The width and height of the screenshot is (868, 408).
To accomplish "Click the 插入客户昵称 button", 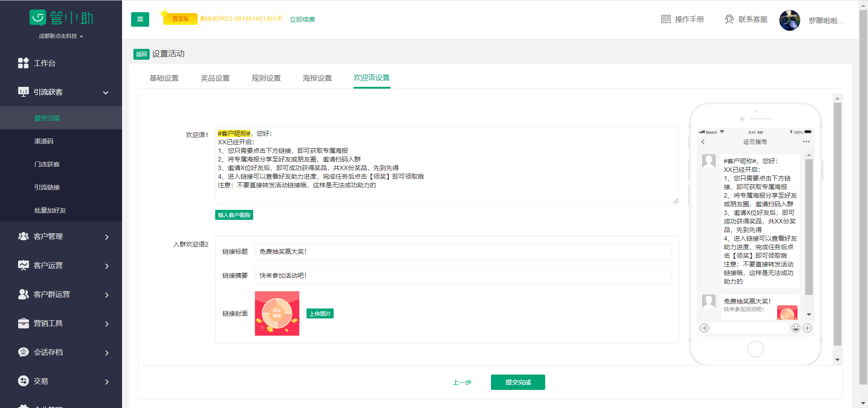I will click(x=234, y=215).
